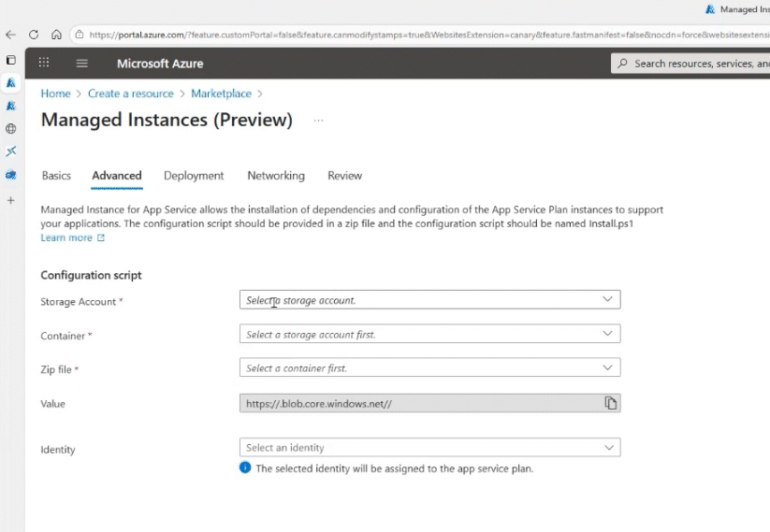Go to the Marketplace breadcrumb
This screenshot has width=770, height=532.
[221, 93]
